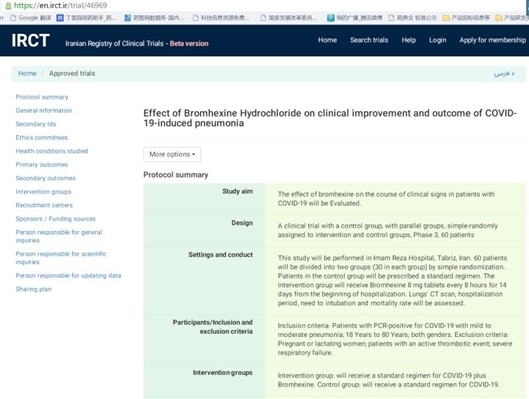Navigate to Secondary outcomes
The height and width of the screenshot is (399, 529).
coord(46,178)
